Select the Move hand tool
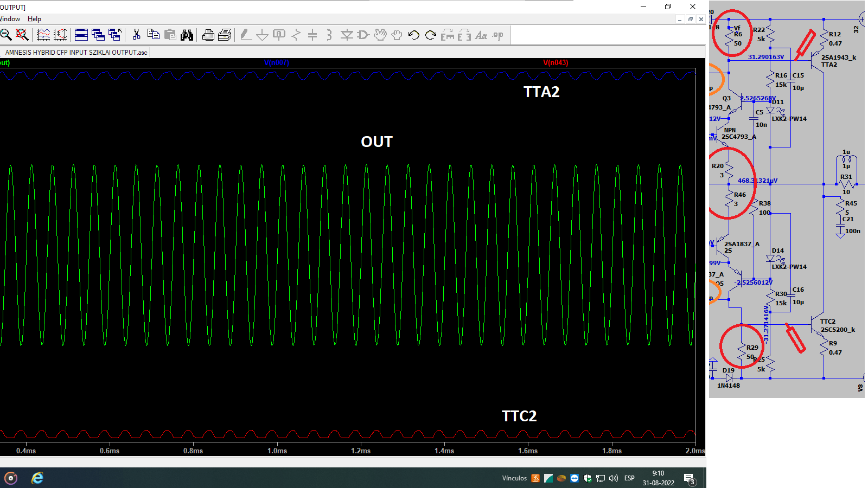 [x=380, y=35]
